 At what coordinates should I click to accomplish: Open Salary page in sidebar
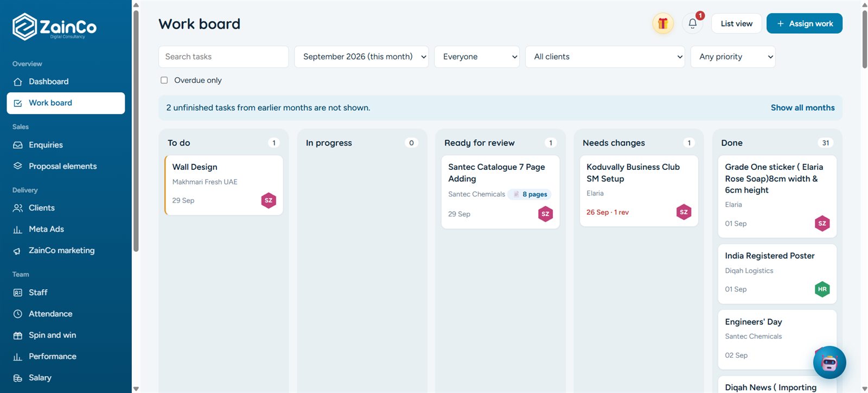(x=66, y=378)
